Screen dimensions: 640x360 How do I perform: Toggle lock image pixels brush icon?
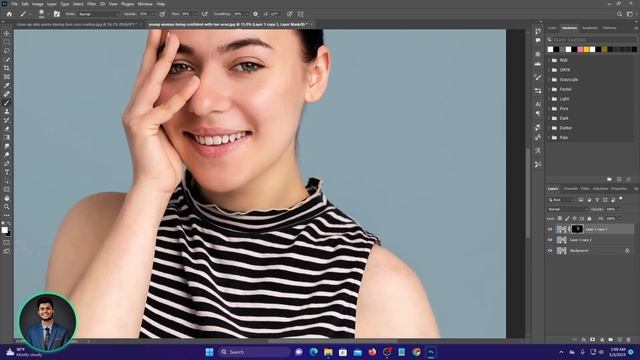tap(567, 219)
